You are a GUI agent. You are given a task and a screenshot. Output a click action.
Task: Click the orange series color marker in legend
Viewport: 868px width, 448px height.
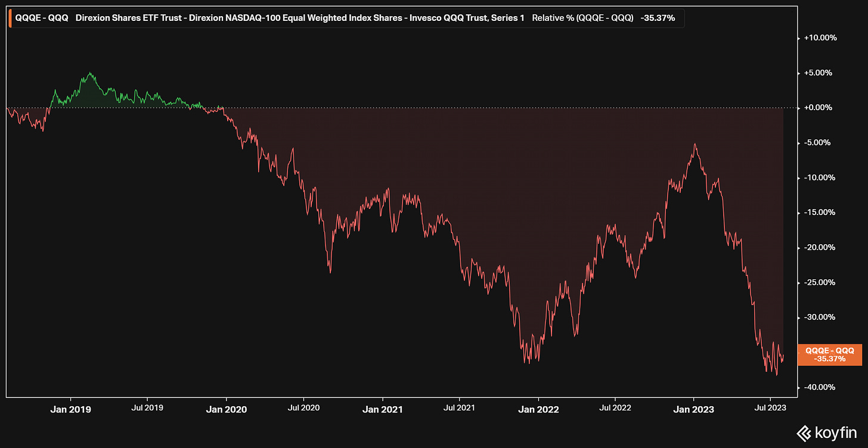pos(10,18)
